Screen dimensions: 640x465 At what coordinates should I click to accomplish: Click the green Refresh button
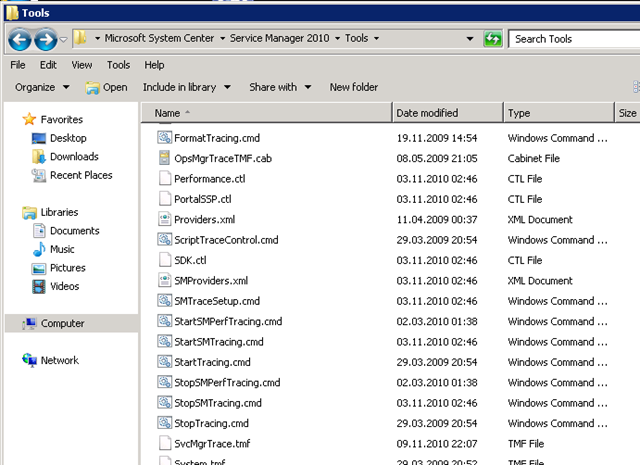493,39
